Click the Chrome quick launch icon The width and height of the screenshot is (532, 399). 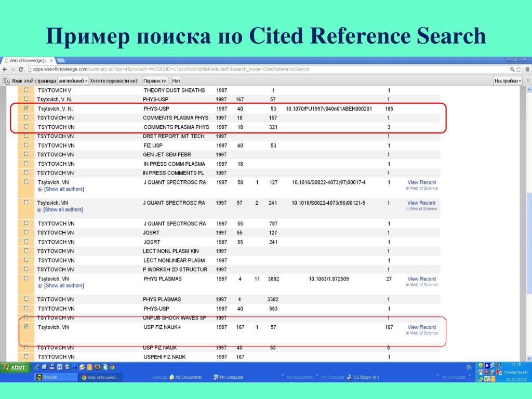point(112,367)
